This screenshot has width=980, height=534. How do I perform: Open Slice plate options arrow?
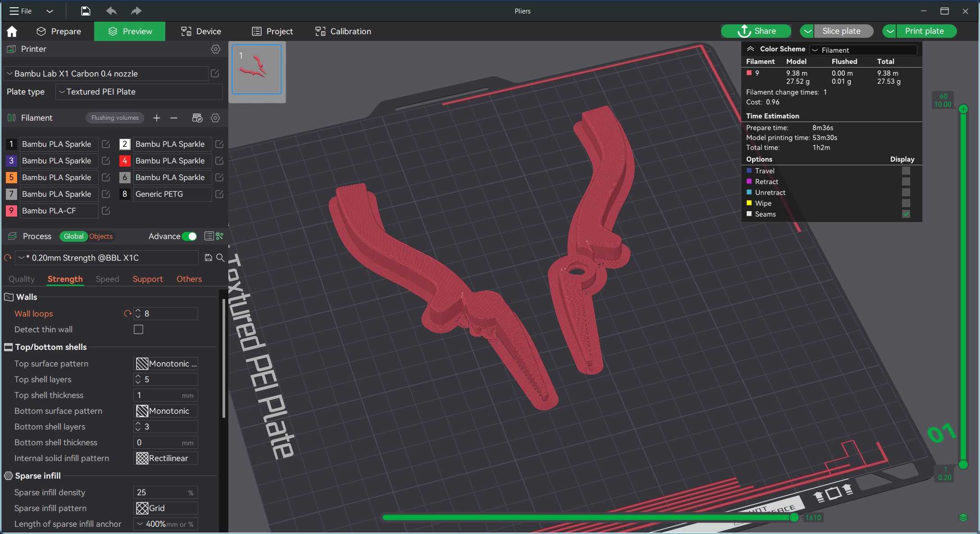pos(807,31)
